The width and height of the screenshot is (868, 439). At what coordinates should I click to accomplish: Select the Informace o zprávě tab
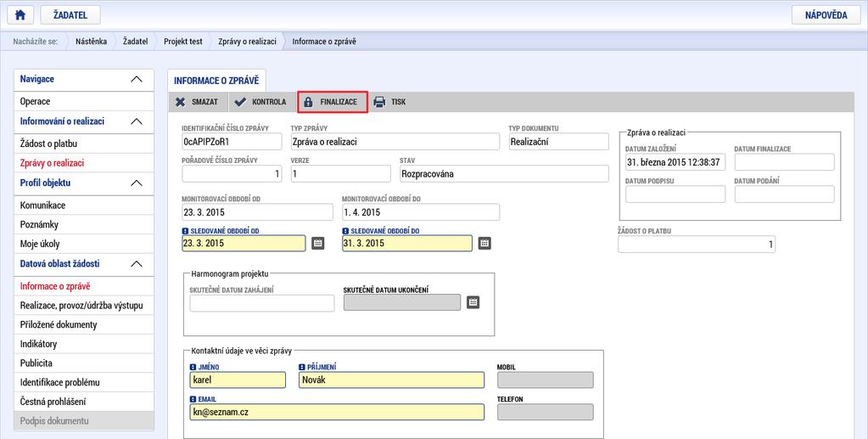point(216,81)
